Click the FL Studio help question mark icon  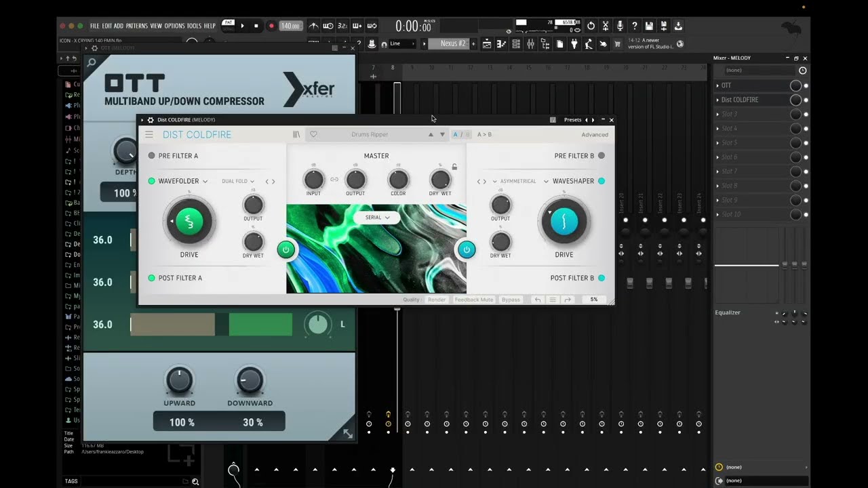[634, 26]
